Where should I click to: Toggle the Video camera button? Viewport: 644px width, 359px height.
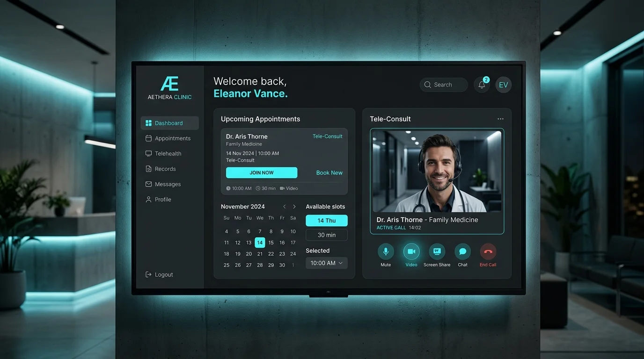pyautogui.click(x=411, y=251)
